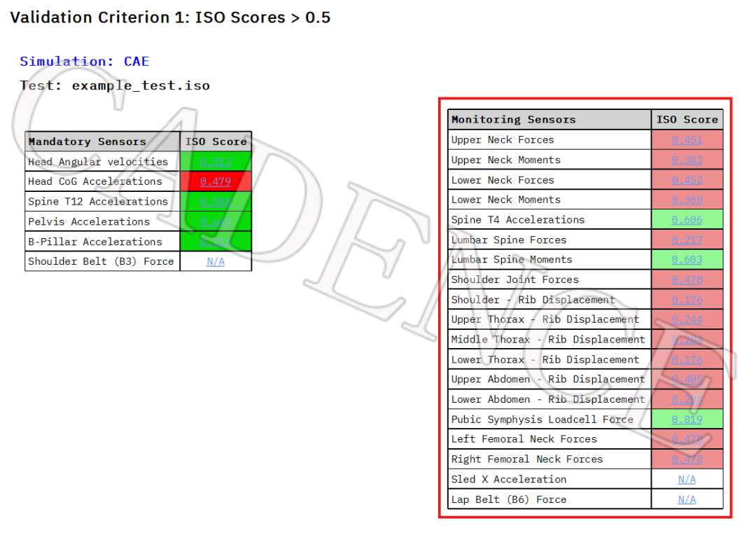Select the 'Pelvis Accelerations' sensor name

click(x=89, y=221)
